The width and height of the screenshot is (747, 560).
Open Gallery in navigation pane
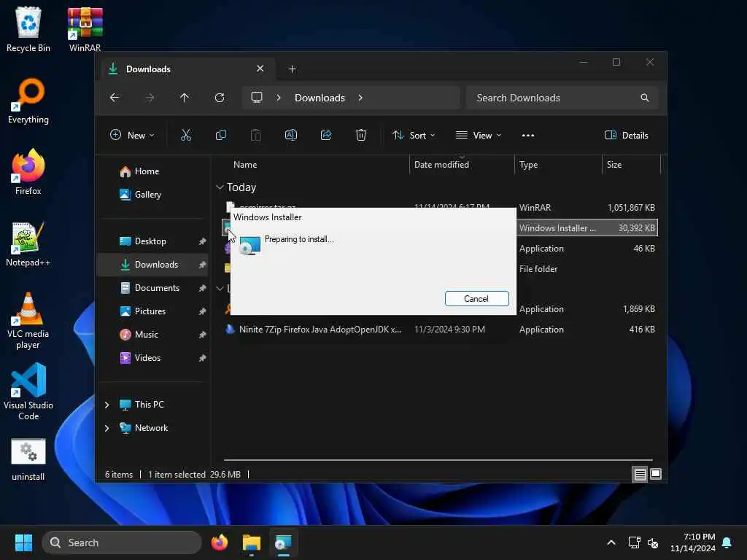(x=153, y=194)
